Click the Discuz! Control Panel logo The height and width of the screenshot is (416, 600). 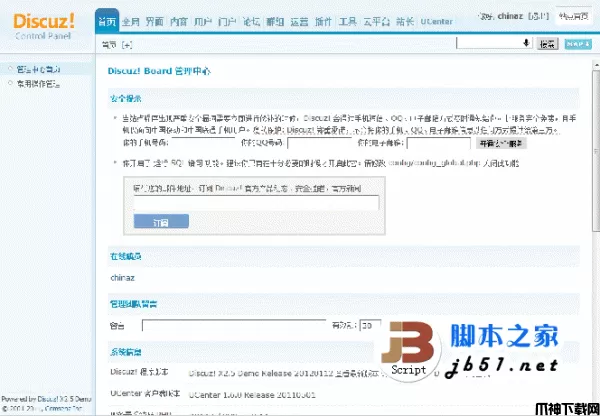point(44,26)
